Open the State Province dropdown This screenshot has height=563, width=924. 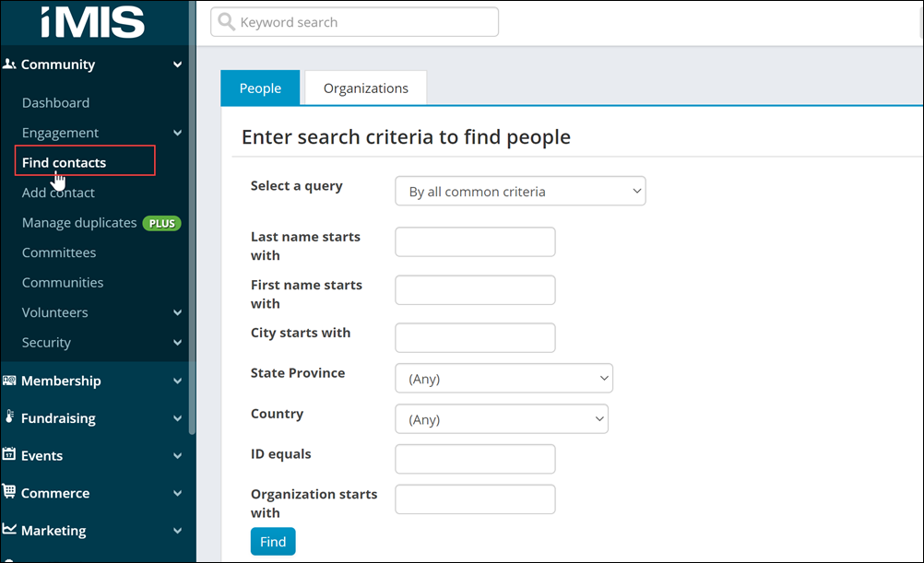503,379
